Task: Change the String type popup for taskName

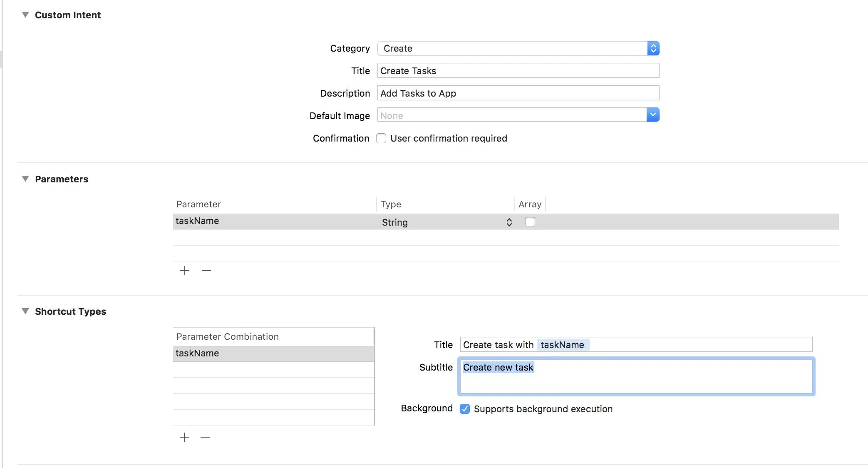Action: click(x=509, y=222)
